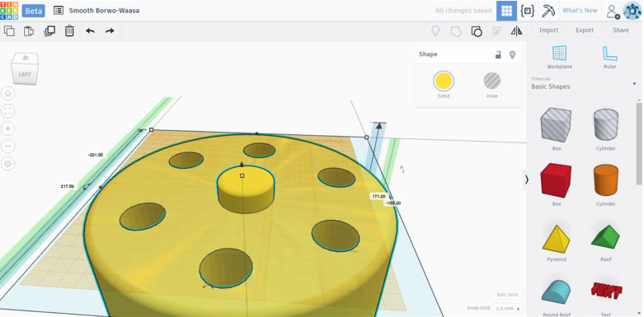Screen dimensions: 644x317
Task: Pick the green Roof shape
Action: [x=605, y=236]
